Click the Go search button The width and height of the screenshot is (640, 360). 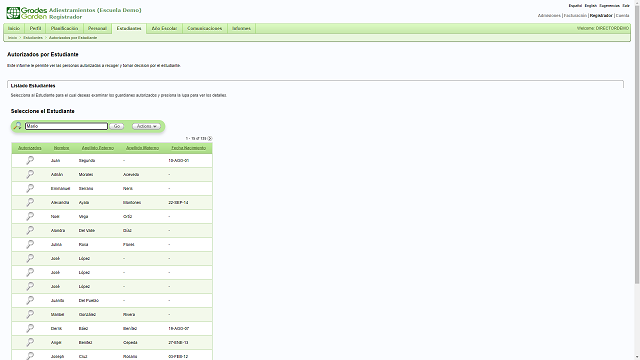(117, 126)
